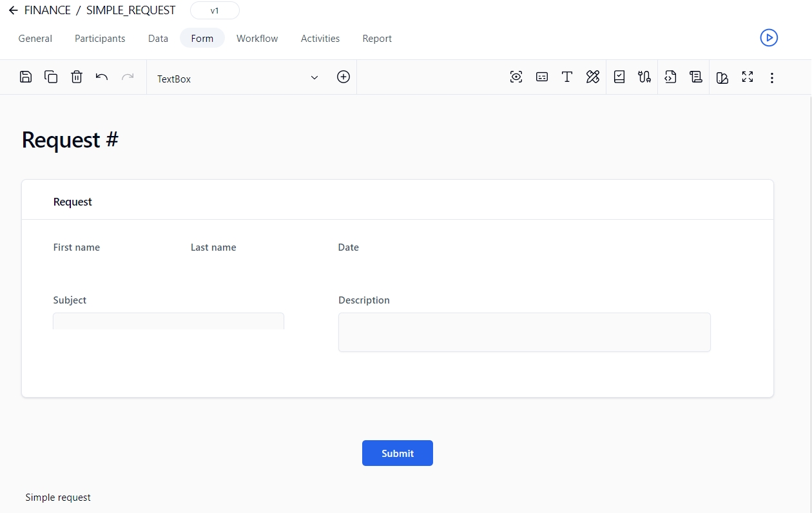Click the copy/duplicate icon
The image size is (812, 513).
[x=51, y=77]
